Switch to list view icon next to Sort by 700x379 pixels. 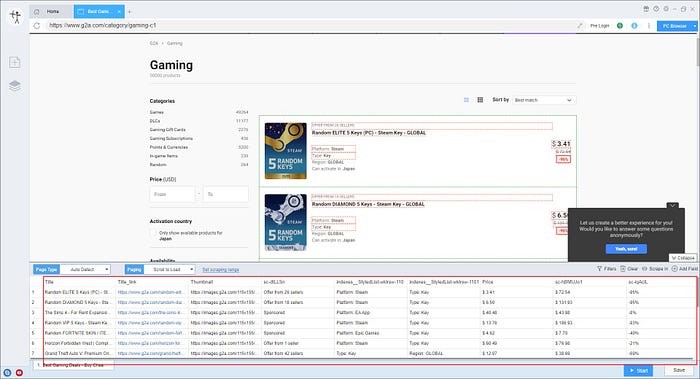[467, 100]
